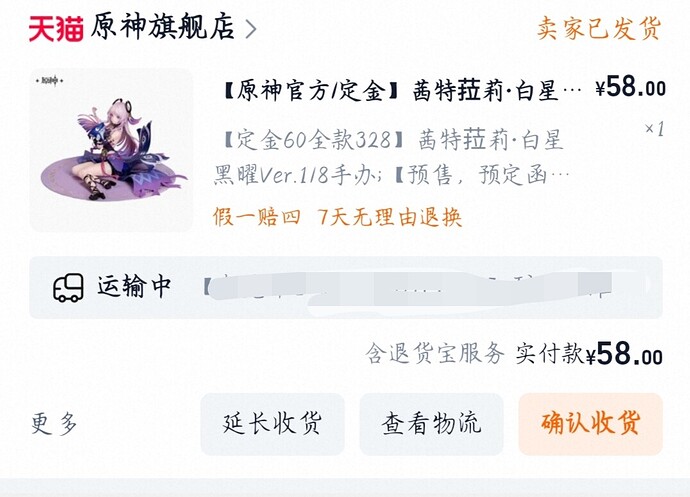690x497 pixels.
Task: Expand the store chevron arrow
Action: 250,29
